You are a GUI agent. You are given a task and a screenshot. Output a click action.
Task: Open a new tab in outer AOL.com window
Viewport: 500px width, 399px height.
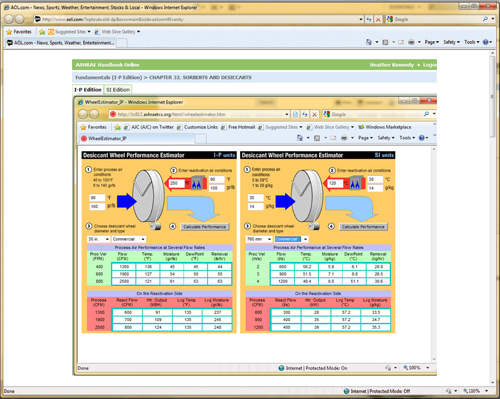pos(122,43)
